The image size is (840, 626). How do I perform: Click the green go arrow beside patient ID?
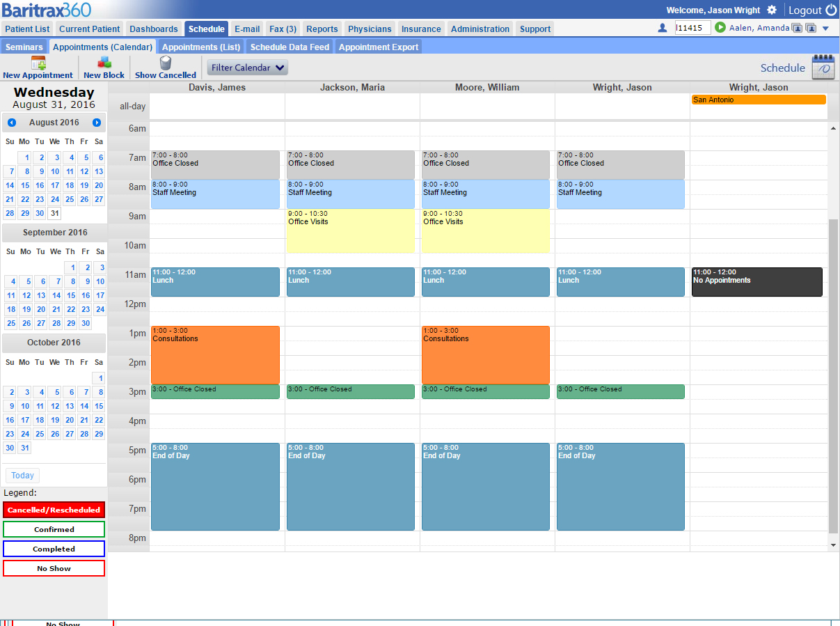coord(720,28)
